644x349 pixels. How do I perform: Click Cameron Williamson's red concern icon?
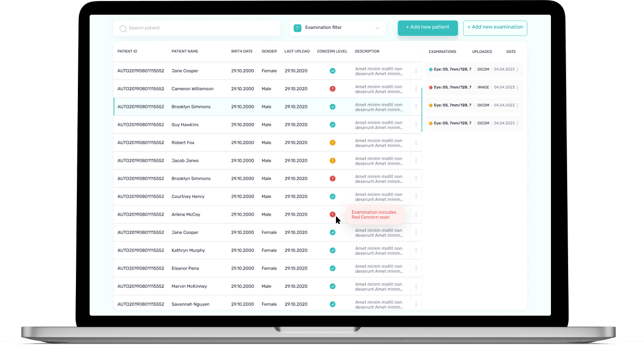click(333, 89)
